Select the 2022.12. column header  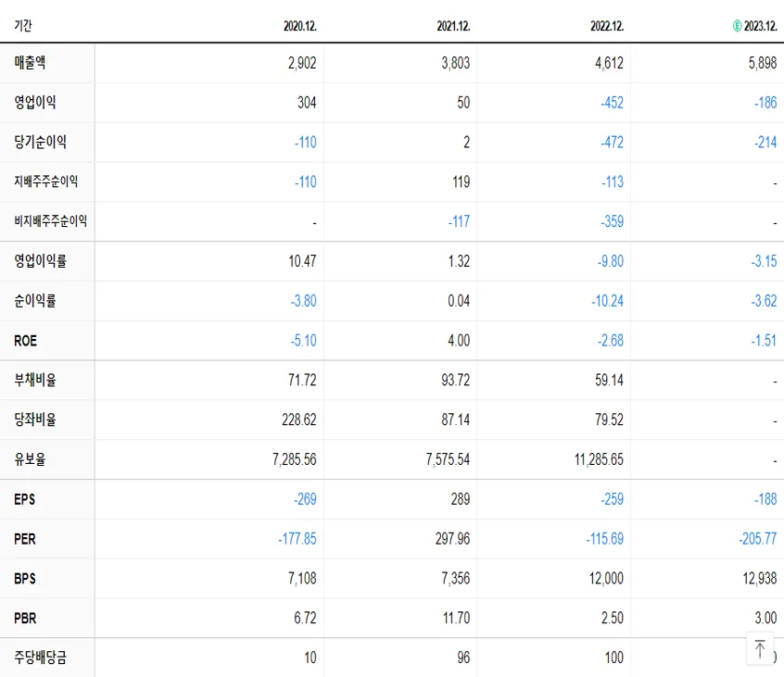pyautogui.click(x=607, y=26)
